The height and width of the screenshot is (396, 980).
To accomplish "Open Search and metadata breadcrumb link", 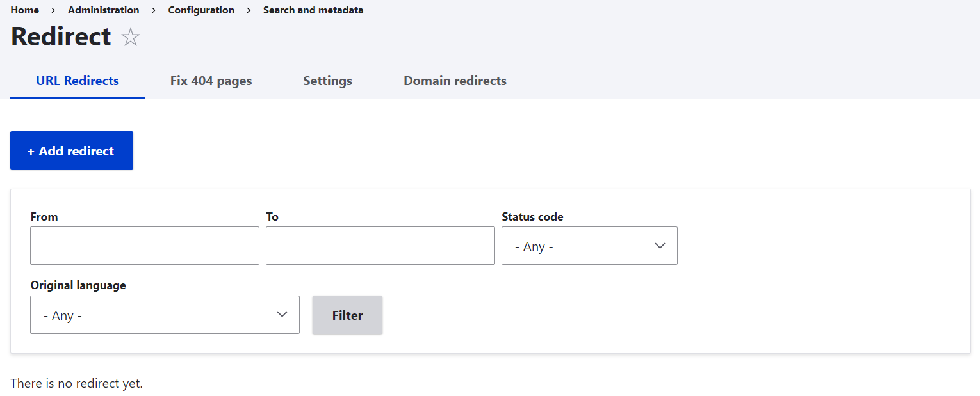I will (x=313, y=10).
